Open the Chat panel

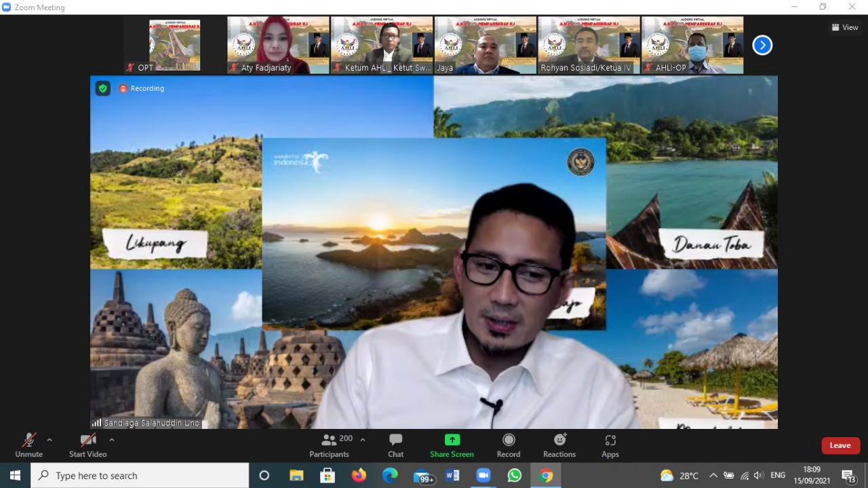pos(396,446)
